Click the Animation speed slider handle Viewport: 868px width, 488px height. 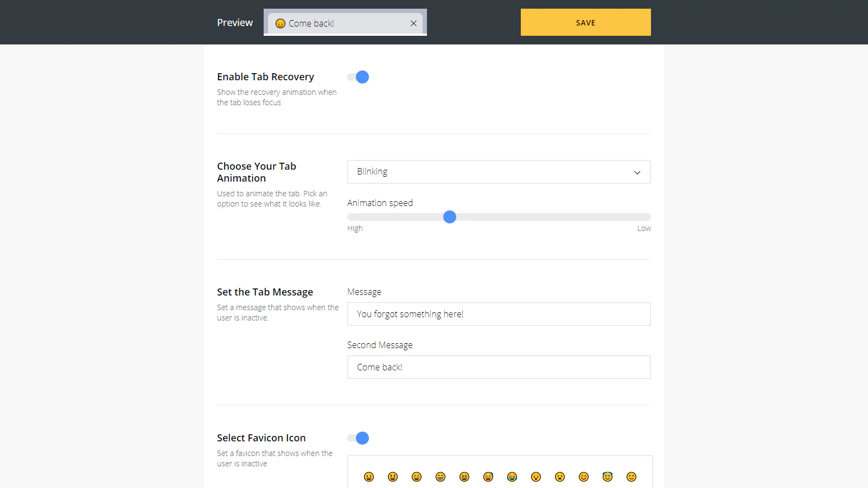coord(450,217)
